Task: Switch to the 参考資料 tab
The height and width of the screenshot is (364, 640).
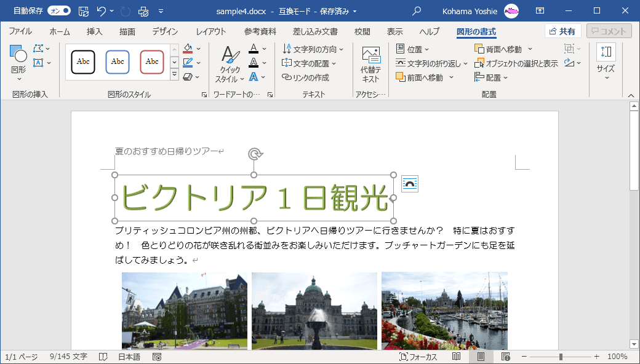Action: click(260, 31)
